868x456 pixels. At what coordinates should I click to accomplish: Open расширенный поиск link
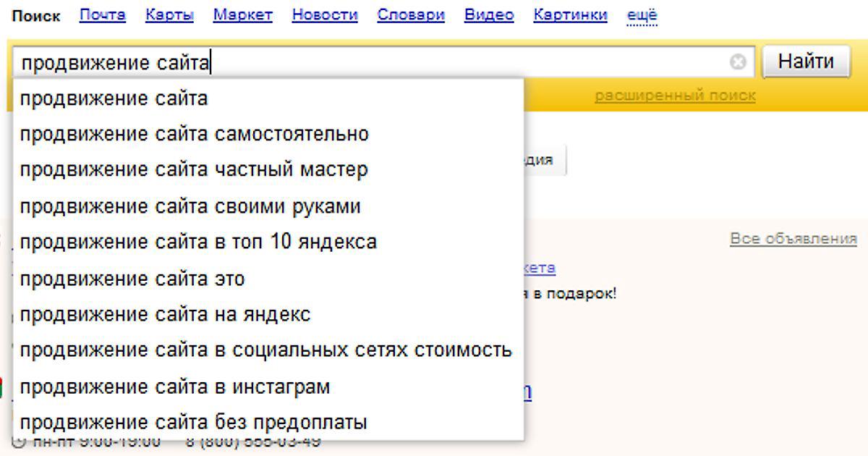[x=675, y=96]
